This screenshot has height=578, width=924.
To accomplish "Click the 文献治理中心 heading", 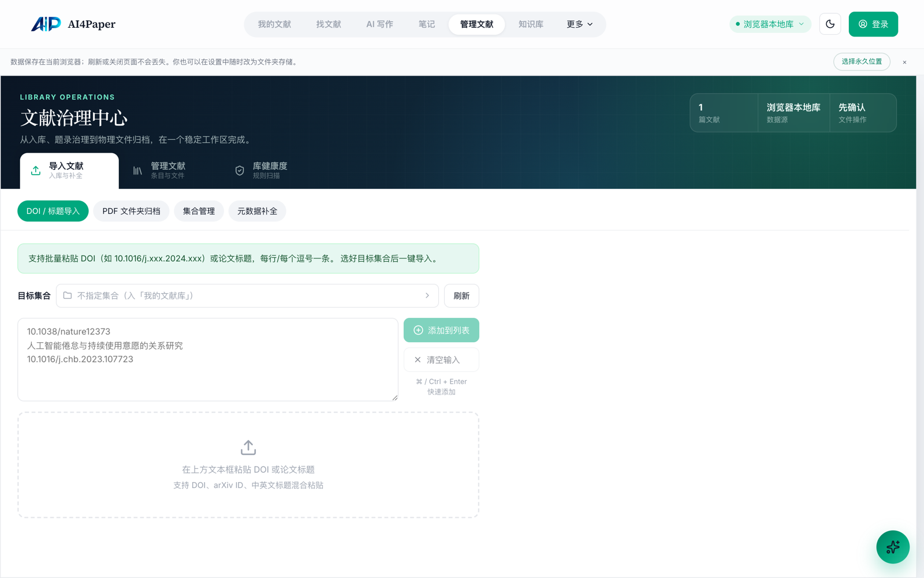I will (x=74, y=118).
